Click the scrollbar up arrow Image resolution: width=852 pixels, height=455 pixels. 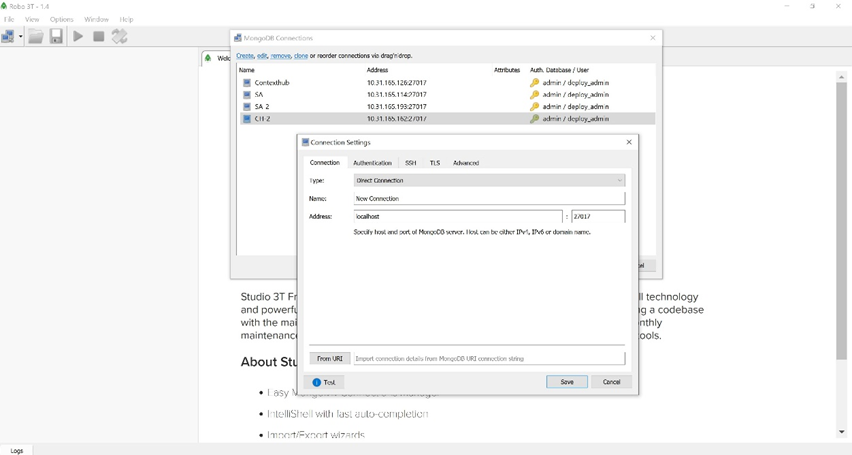[841, 77]
